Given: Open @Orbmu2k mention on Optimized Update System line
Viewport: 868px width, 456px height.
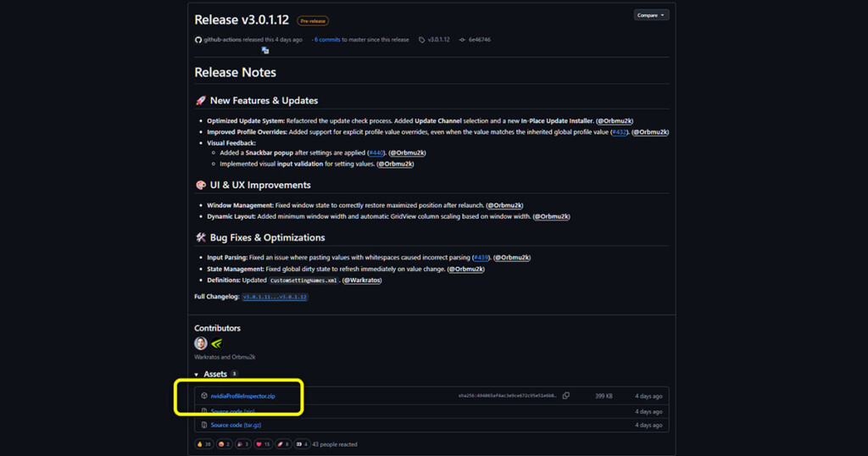Looking at the screenshot, I should pyautogui.click(x=615, y=120).
